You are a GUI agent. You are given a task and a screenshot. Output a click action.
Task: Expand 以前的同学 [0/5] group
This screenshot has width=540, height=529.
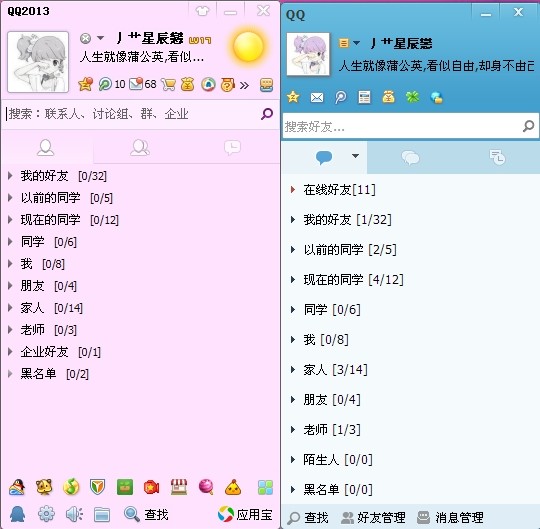(x=10, y=198)
